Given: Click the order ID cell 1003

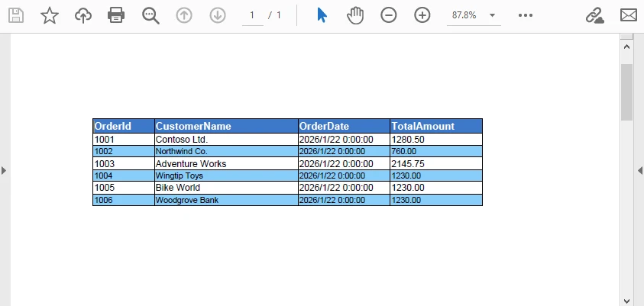Looking at the screenshot, I should (x=124, y=163).
